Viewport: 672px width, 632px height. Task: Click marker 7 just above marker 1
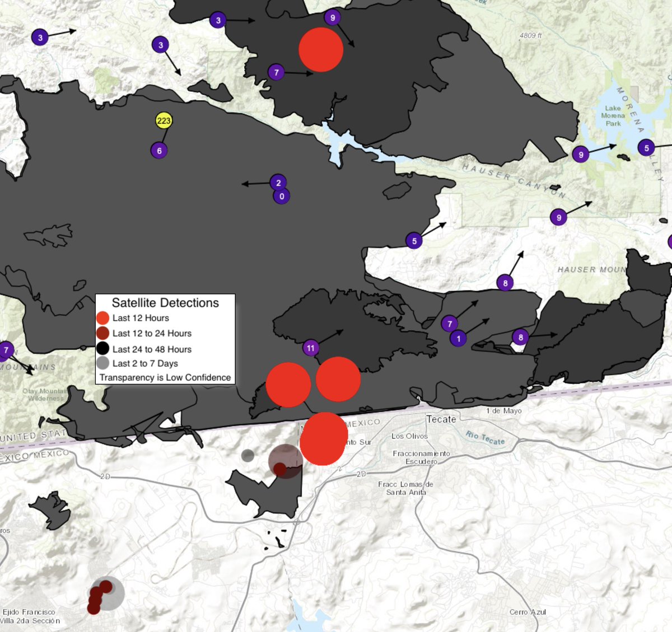click(450, 324)
